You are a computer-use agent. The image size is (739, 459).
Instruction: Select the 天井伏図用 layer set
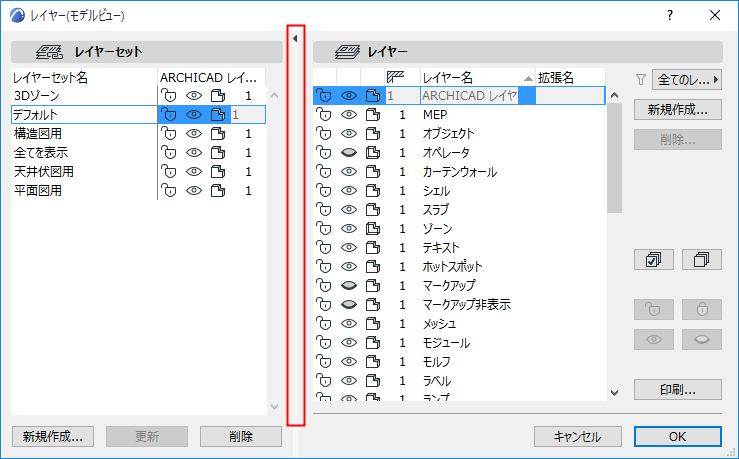coord(44,172)
